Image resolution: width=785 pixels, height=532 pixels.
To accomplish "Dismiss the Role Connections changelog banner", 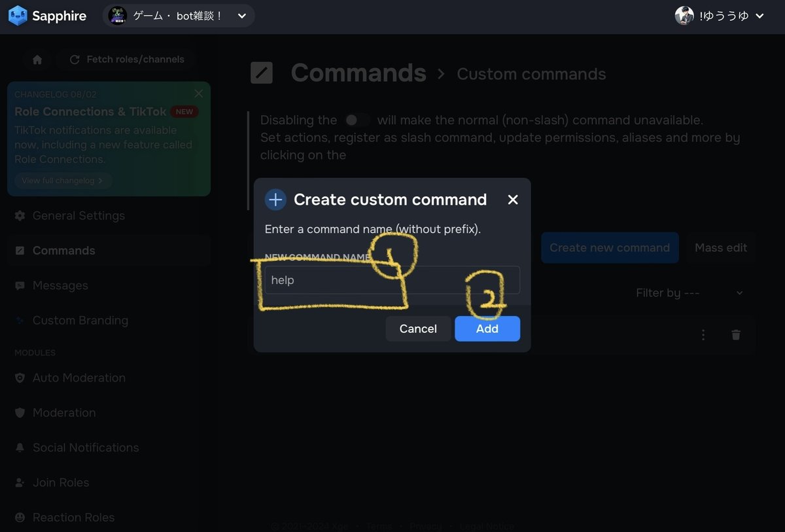I will [198, 94].
